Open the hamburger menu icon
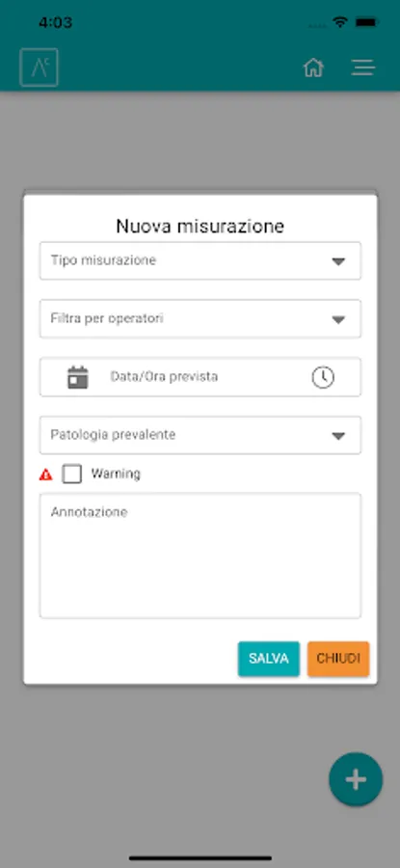The width and height of the screenshot is (400, 868). click(363, 68)
